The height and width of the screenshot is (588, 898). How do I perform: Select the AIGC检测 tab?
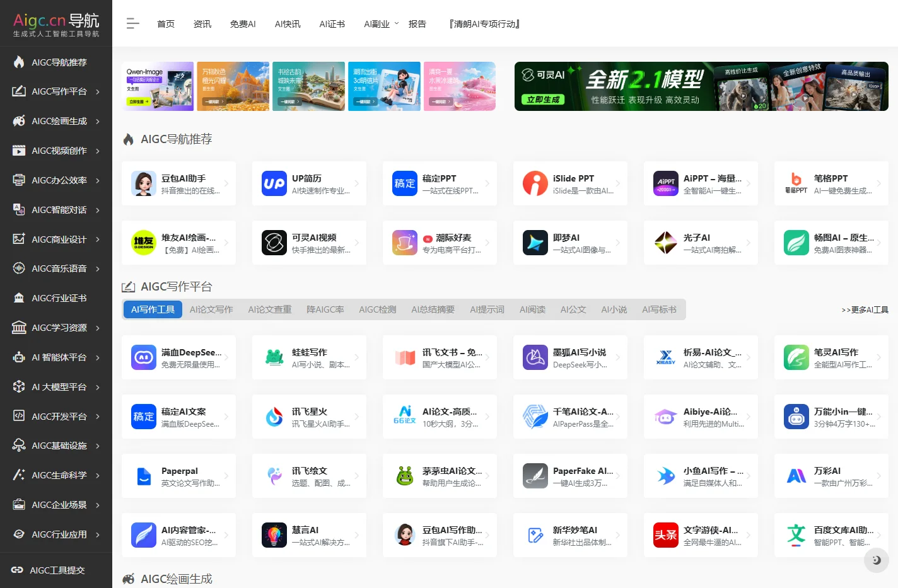[x=378, y=309]
